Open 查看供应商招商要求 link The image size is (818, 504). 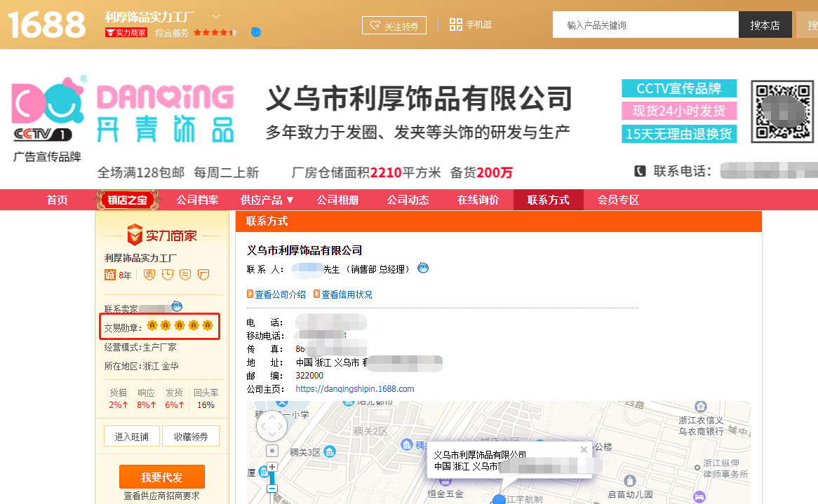(x=162, y=496)
